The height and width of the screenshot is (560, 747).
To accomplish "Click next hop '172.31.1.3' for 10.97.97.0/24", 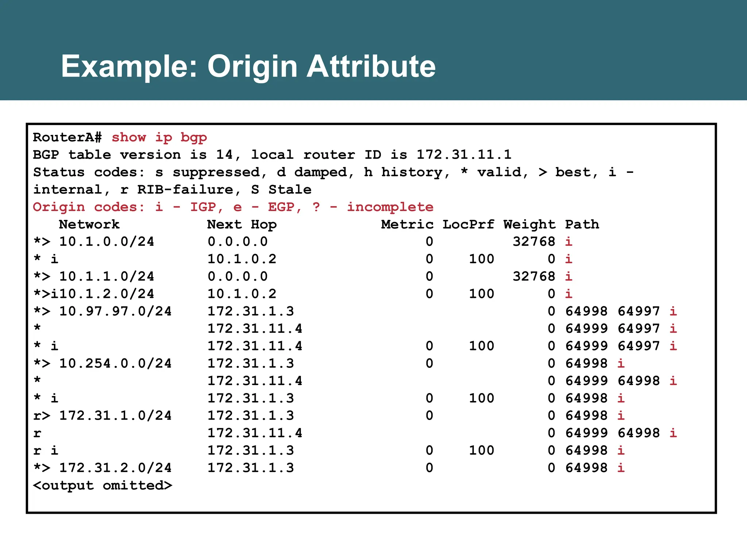I will click(x=251, y=312).
